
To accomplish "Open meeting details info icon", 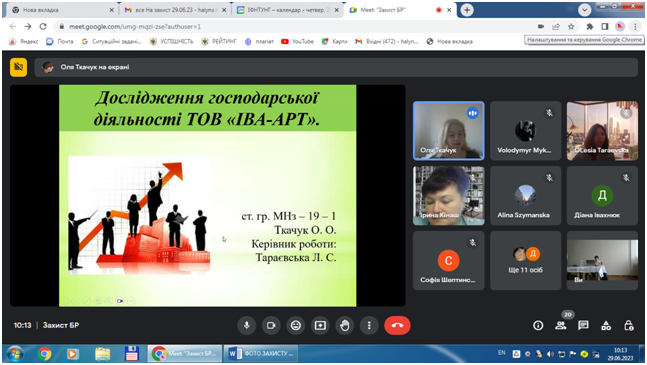I will [538, 325].
